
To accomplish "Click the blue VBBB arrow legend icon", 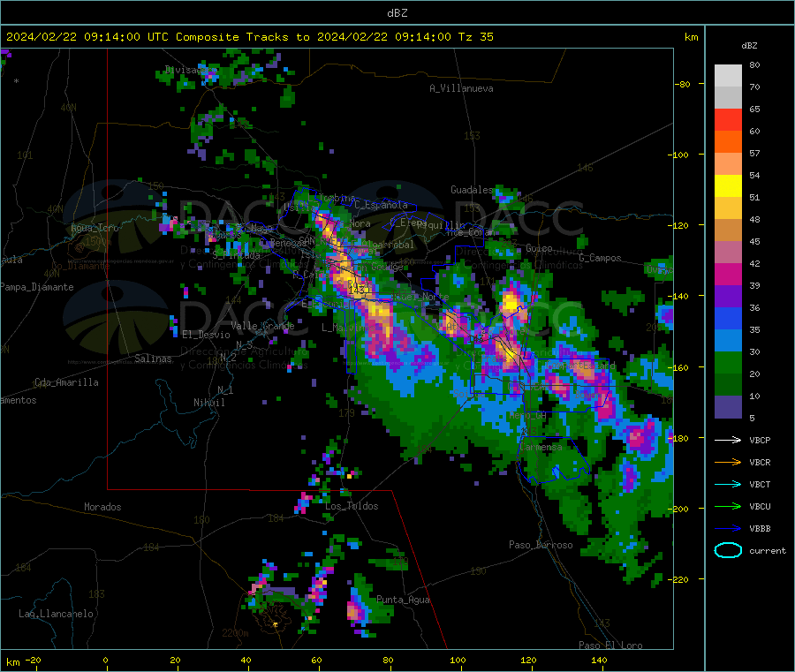I will click(x=728, y=529).
